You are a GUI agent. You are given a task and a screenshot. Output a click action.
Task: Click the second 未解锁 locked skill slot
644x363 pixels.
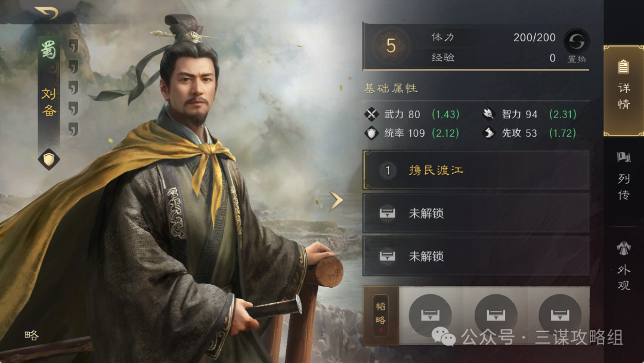[476, 256]
